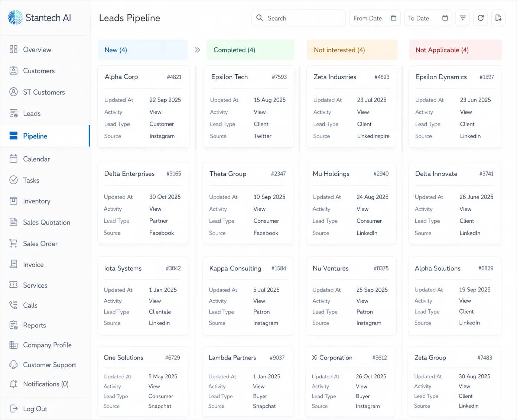Viewport: 517px width, 420px height.
Task: Open the From Date picker field
Action: pyautogui.click(x=375, y=18)
